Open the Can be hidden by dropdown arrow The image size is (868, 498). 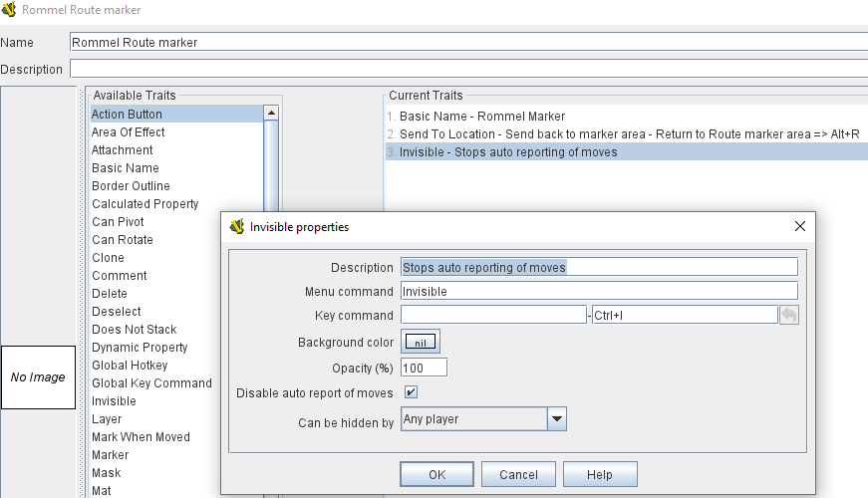coord(557,419)
